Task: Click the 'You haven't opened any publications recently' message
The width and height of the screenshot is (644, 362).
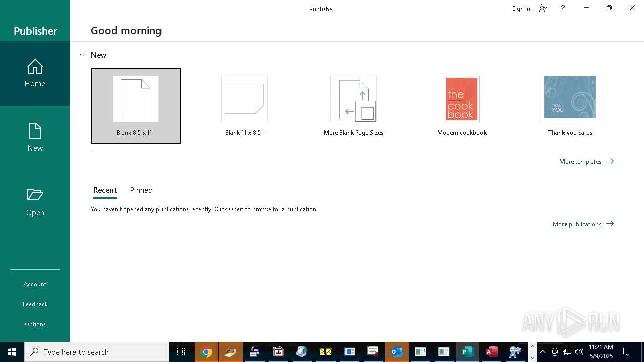Action: [204, 209]
